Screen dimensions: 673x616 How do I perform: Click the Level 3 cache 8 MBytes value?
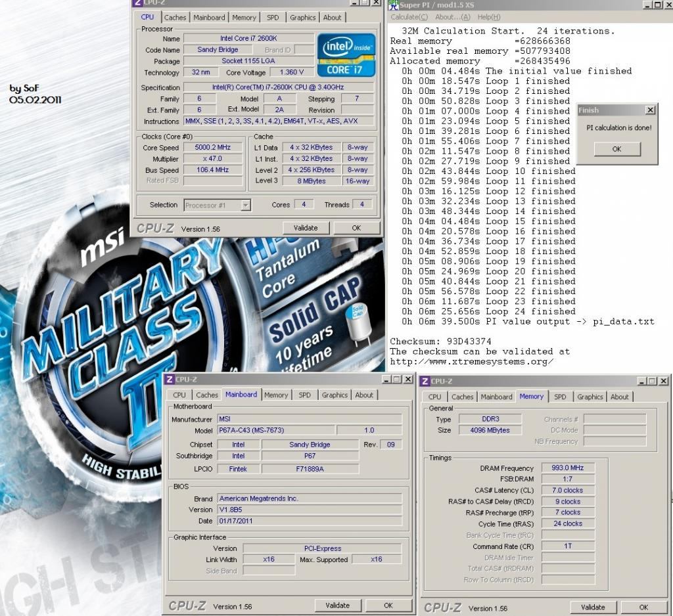click(312, 181)
